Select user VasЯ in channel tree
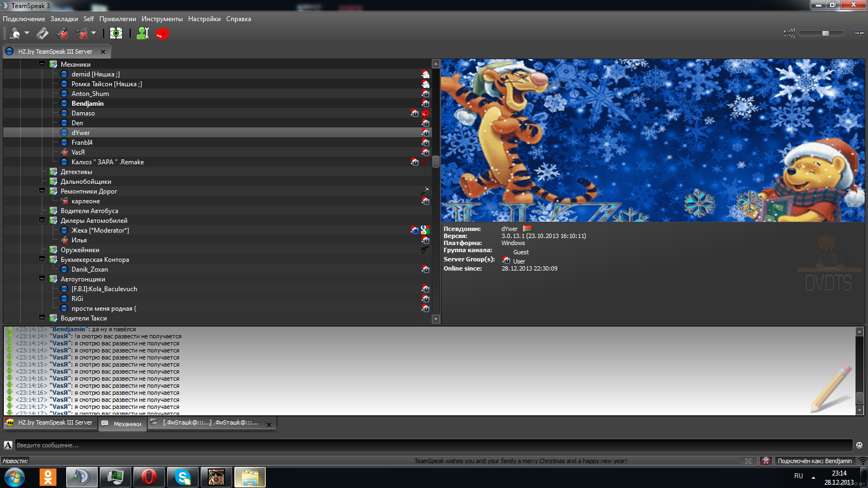The height and width of the screenshot is (488, 868). pyautogui.click(x=78, y=152)
